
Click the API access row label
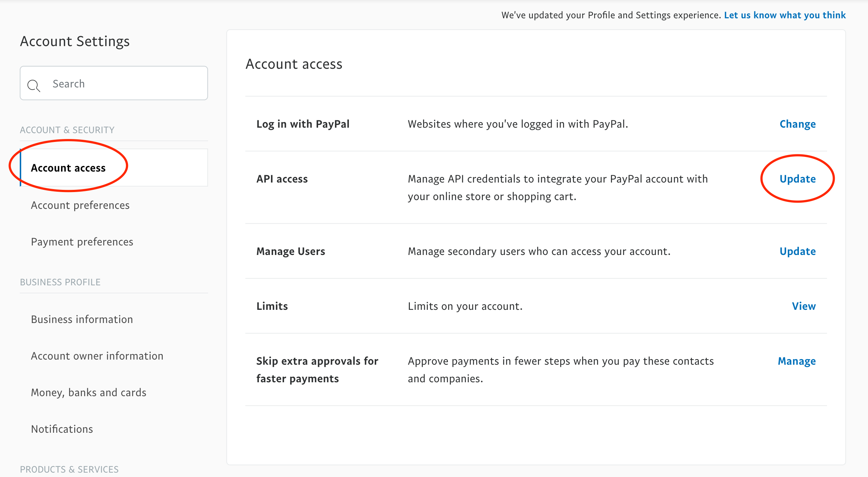[x=282, y=179]
